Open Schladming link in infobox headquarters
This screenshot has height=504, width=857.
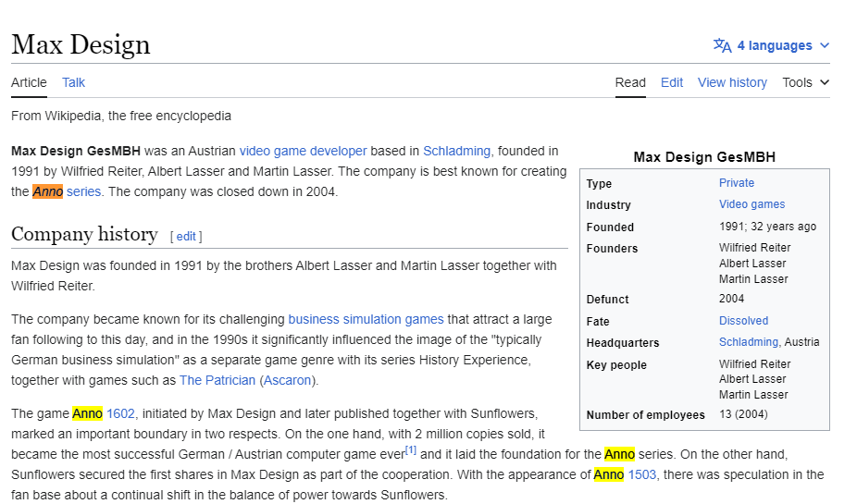click(x=748, y=342)
